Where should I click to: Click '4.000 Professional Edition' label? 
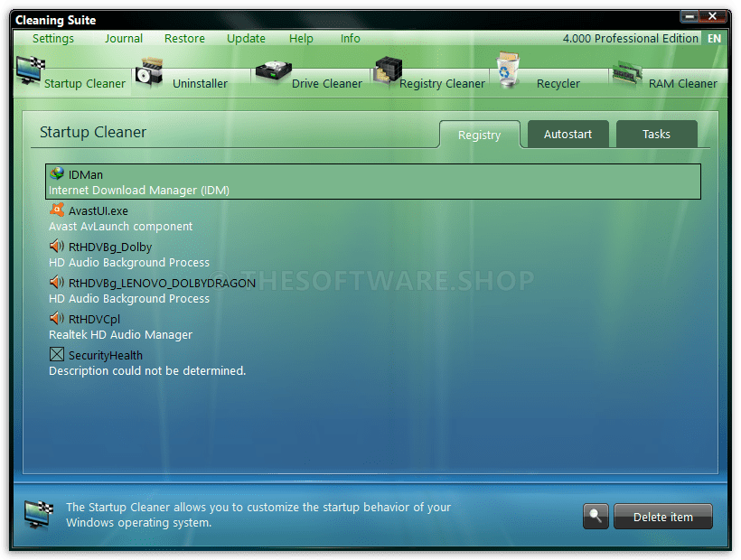click(631, 38)
